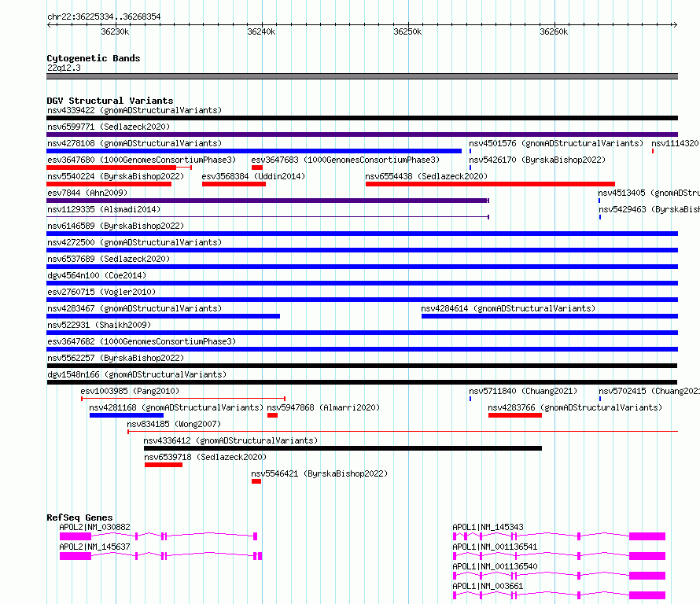The image size is (700, 604).
Task: Click the dgv4564n100 Coe2014 label
Action: click(97, 275)
